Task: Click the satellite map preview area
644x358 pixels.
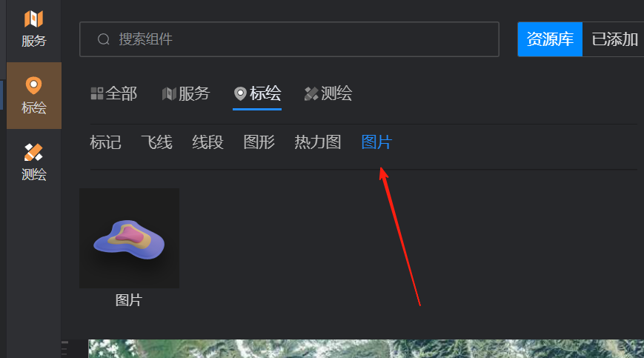Action: pos(366,348)
